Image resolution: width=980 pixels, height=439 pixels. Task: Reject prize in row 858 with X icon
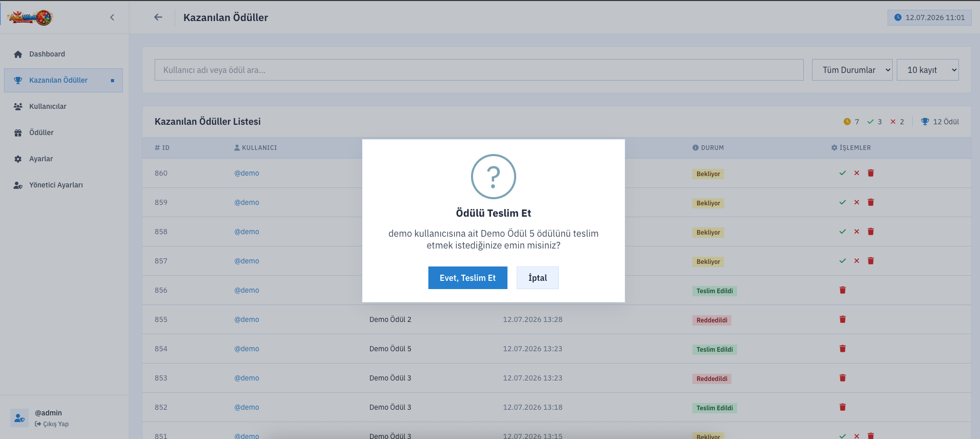[857, 232]
